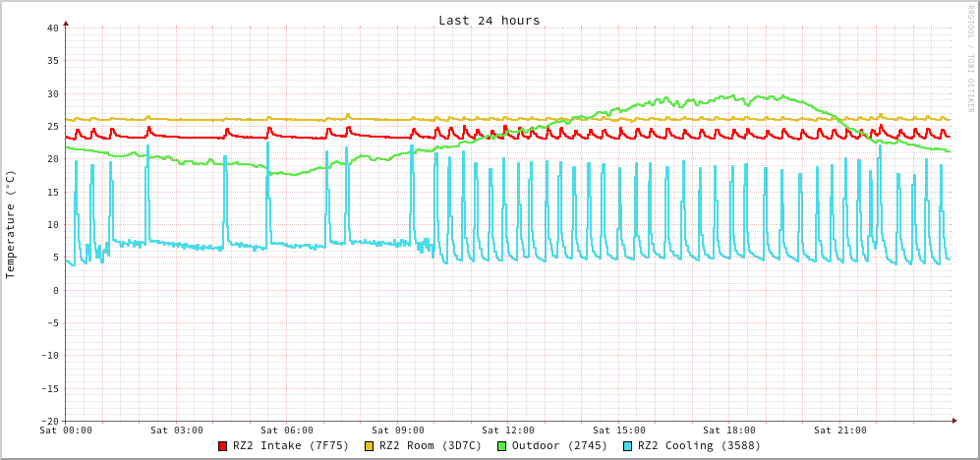The width and height of the screenshot is (980, 460).
Task: Click the RRDTOOL / TOBI OETIKER watermark
Action: (x=970, y=59)
